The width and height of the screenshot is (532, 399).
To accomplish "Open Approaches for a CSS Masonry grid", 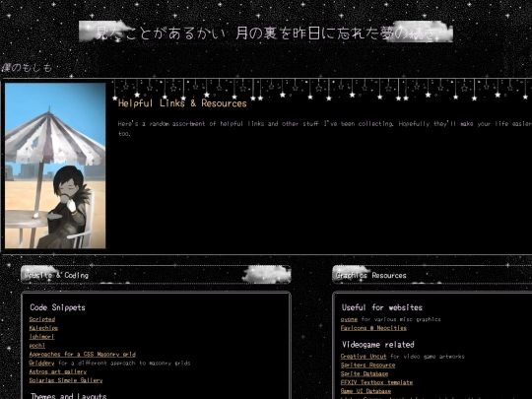I will pos(83,355).
